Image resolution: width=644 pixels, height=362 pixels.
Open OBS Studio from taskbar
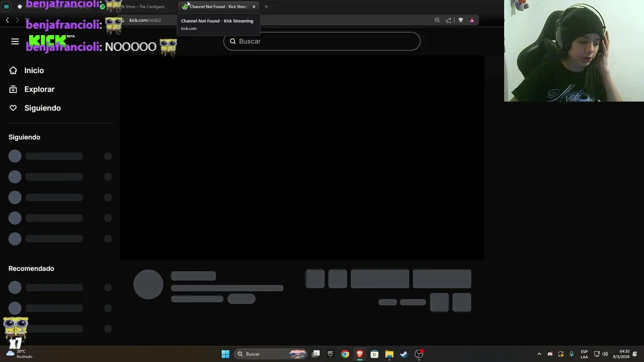click(x=419, y=354)
